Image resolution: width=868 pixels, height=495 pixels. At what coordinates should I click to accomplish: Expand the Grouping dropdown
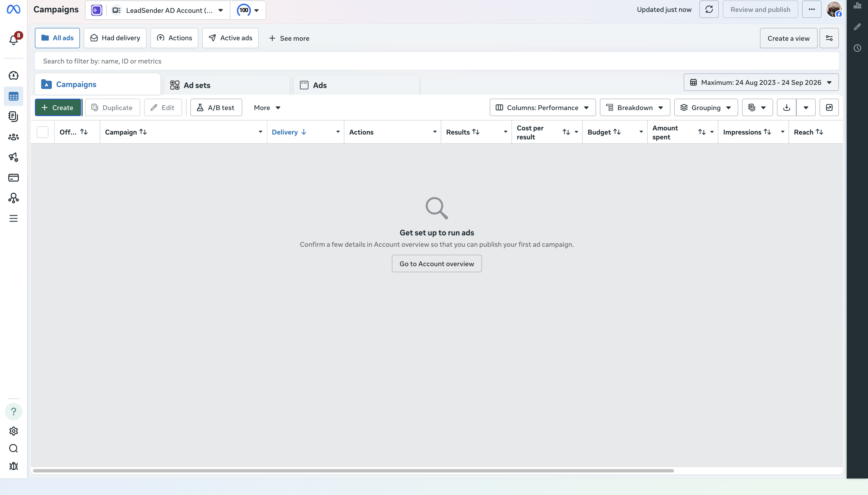[706, 107]
